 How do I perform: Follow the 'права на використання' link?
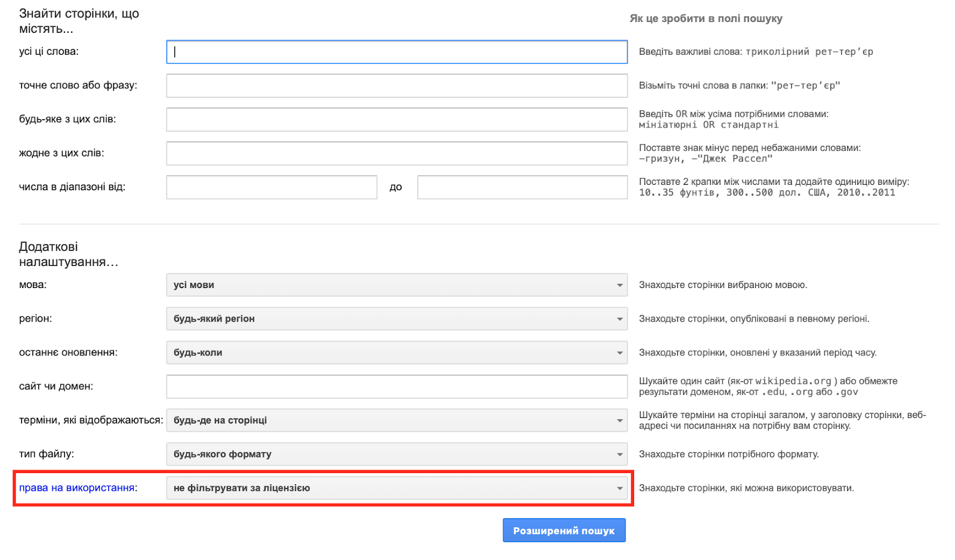76,488
